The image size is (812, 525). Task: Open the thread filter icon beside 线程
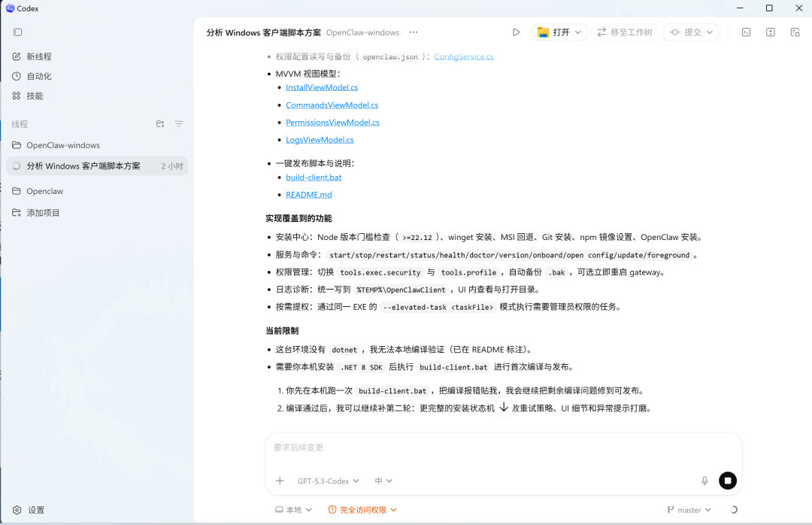[178, 123]
